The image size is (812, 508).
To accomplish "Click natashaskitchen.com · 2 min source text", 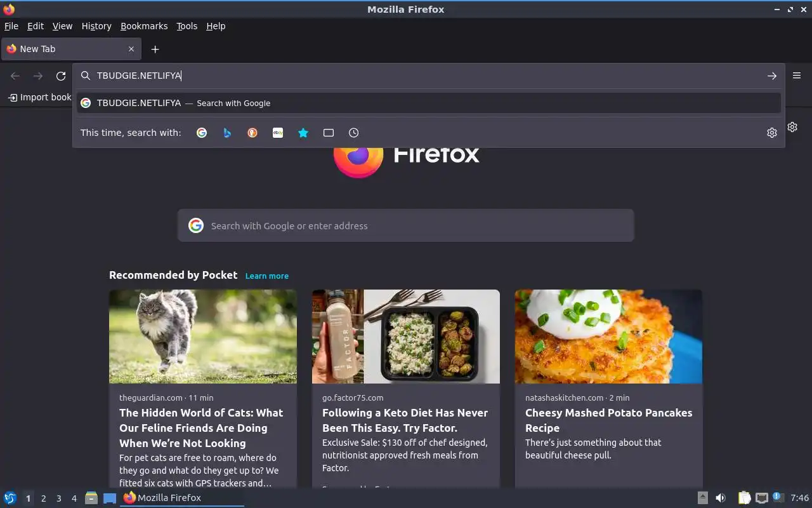I will (577, 398).
